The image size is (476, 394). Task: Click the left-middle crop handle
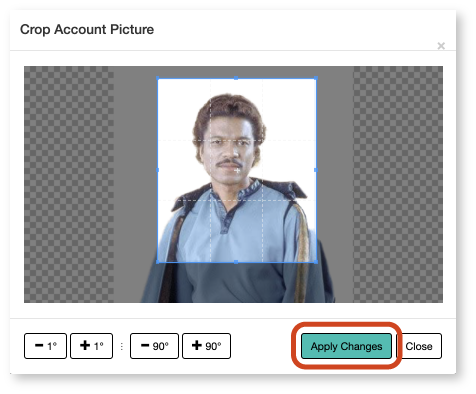(158, 170)
